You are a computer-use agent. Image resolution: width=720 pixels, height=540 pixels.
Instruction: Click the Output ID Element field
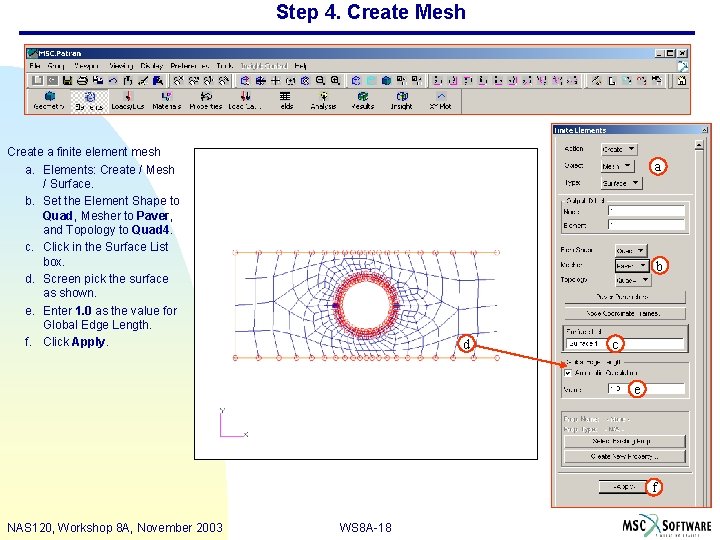point(646,225)
